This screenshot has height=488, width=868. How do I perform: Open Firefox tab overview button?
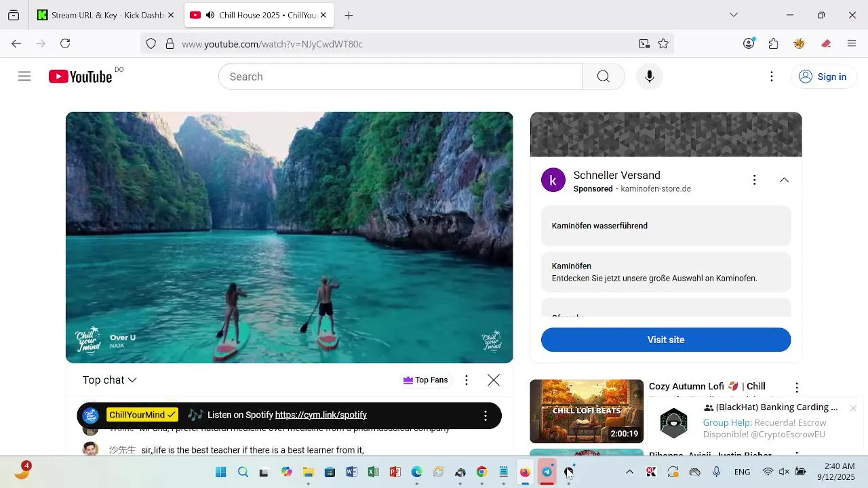14,15
